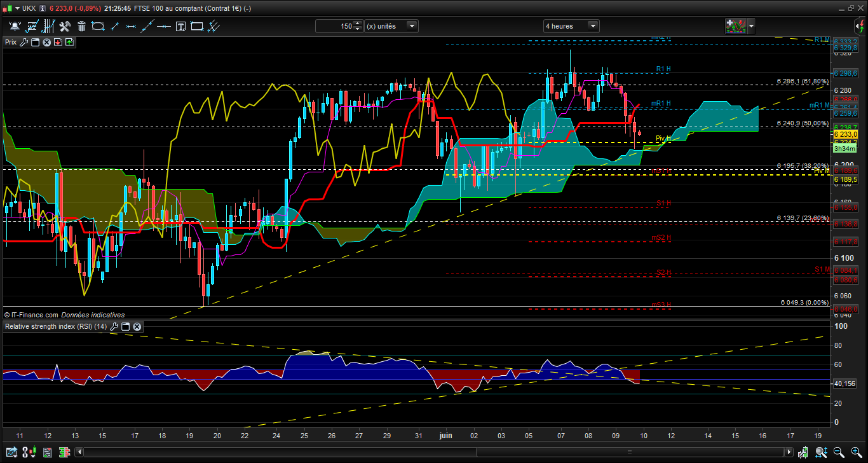Click the 6 139,7 (23,60%) Fibonacci label
This screenshot has width=868, height=463.
(803, 218)
